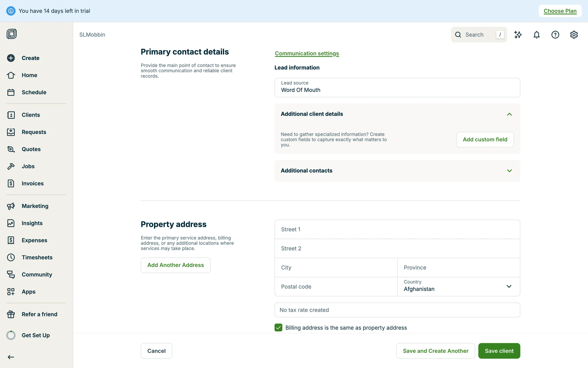Open the Communication settings link
588x368 pixels.
click(x=307, y=53)
